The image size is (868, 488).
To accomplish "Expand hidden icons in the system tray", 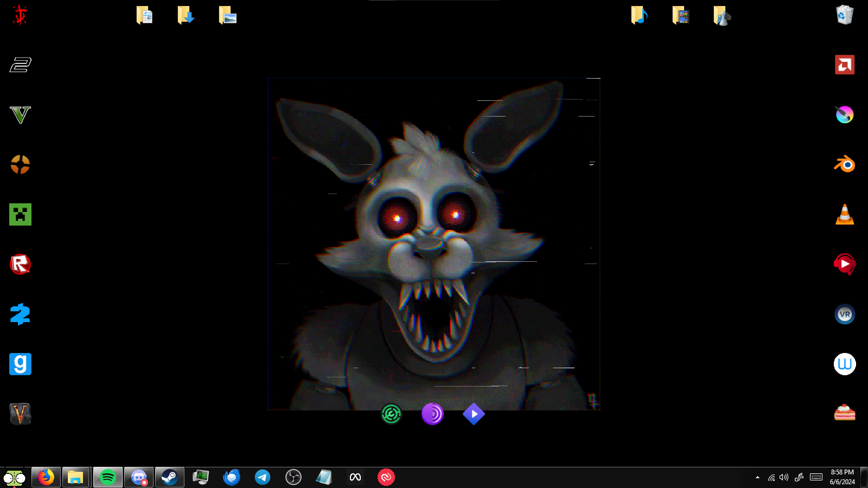I will click(x=757, y=477).
